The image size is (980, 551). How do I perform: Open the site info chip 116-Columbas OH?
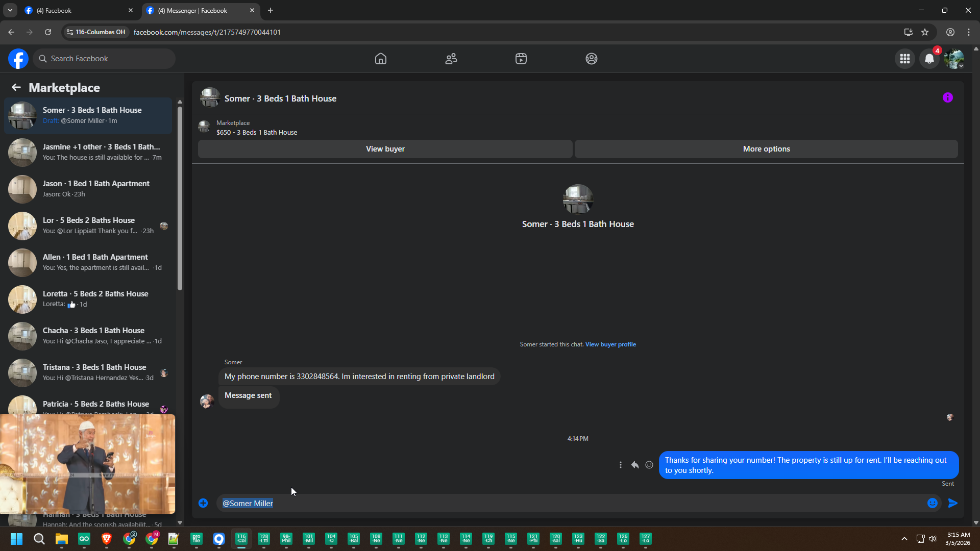(96, 32)
